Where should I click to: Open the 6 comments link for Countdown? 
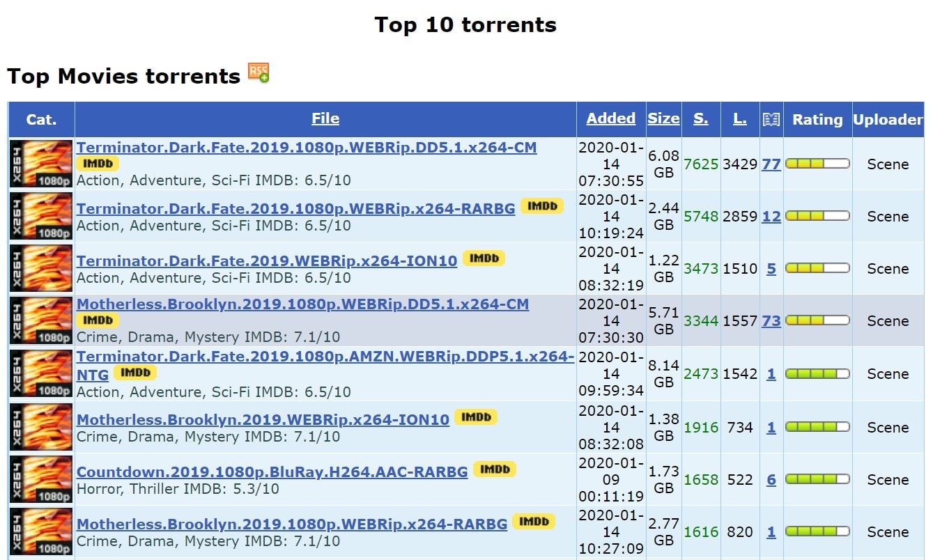pos(771,480)
